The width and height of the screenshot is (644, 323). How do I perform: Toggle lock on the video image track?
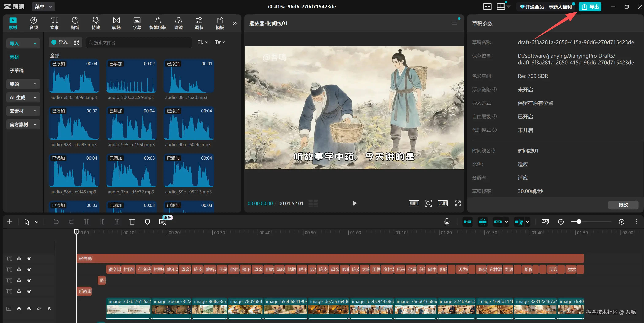(19, 308)
